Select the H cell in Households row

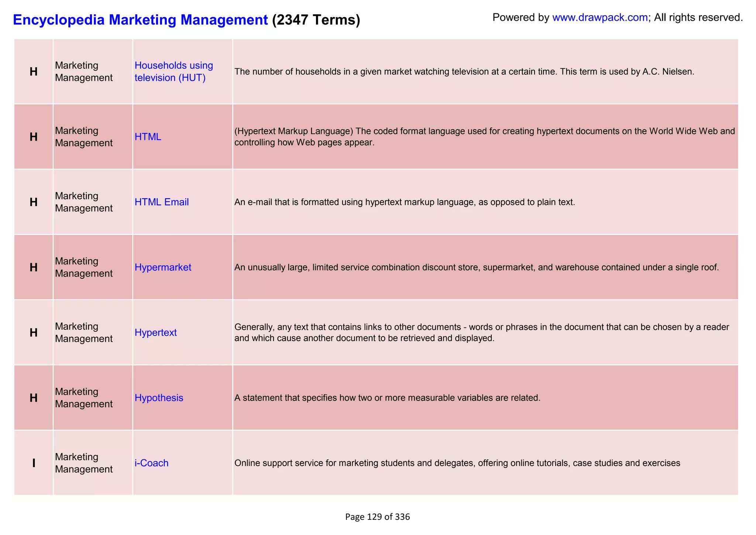point(34,72)
